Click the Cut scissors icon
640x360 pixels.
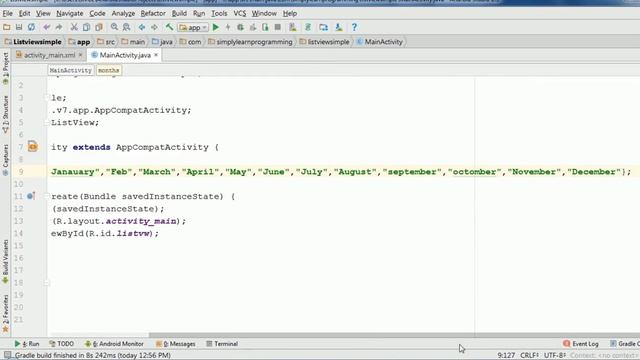74,27
